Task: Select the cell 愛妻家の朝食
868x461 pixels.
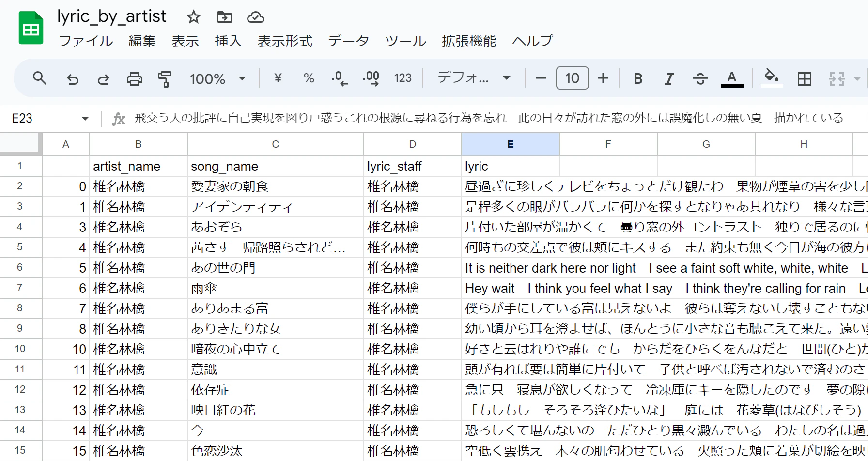Action: tap(276, 186)
